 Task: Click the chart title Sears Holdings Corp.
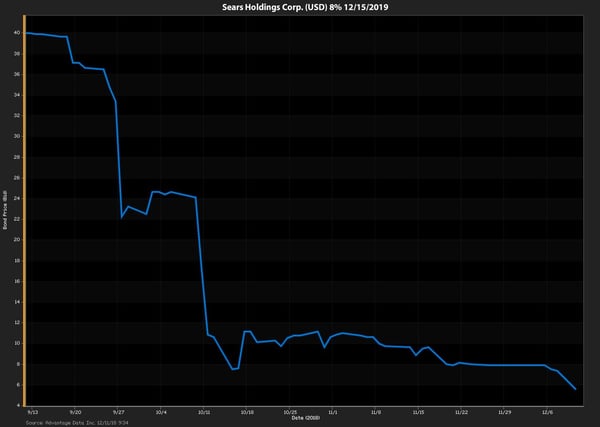[305, 7]
